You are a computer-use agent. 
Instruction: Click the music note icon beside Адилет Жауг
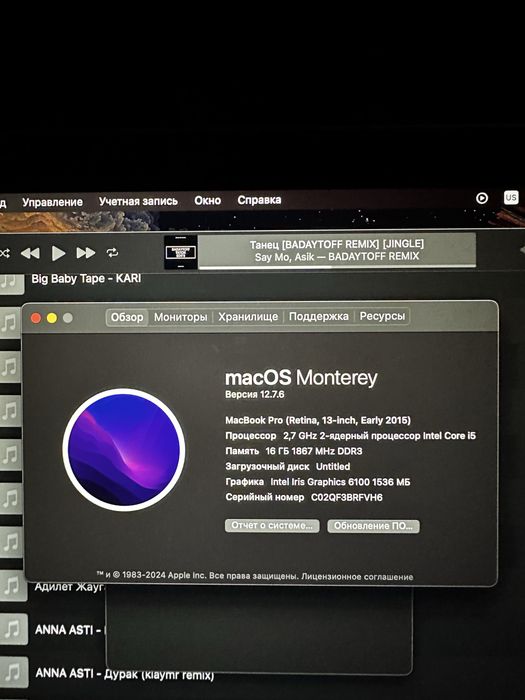pyautogui.click(x=12, y=585)
